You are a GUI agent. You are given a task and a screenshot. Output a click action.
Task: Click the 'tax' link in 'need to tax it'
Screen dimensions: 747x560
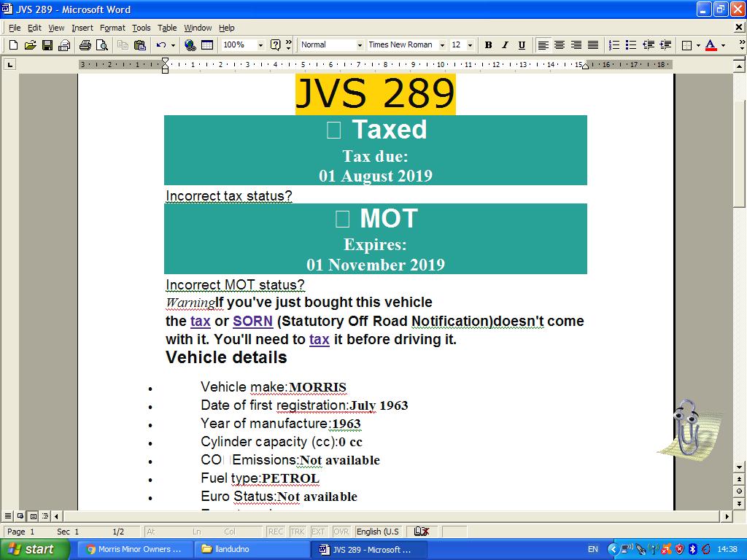[x=320, y=339]
